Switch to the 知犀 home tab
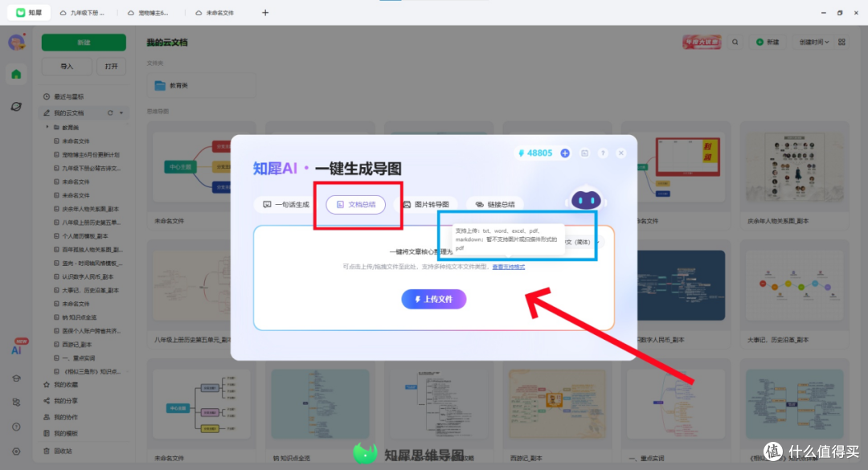 tap(29, 12)
